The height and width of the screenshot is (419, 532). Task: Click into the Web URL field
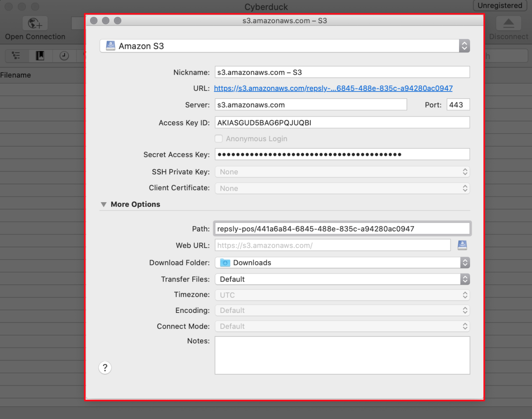[x=333, y=245]
